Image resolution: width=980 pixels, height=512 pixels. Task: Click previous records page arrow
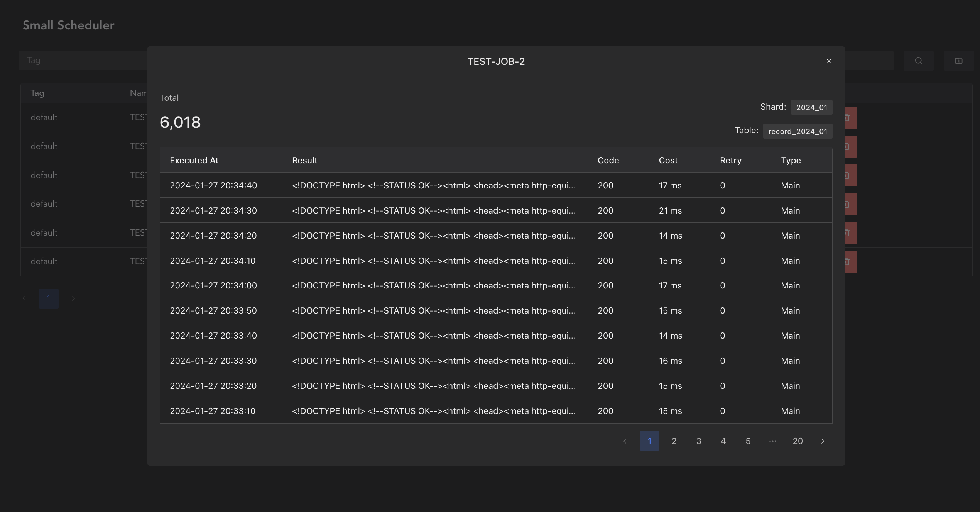coord(625,441)
